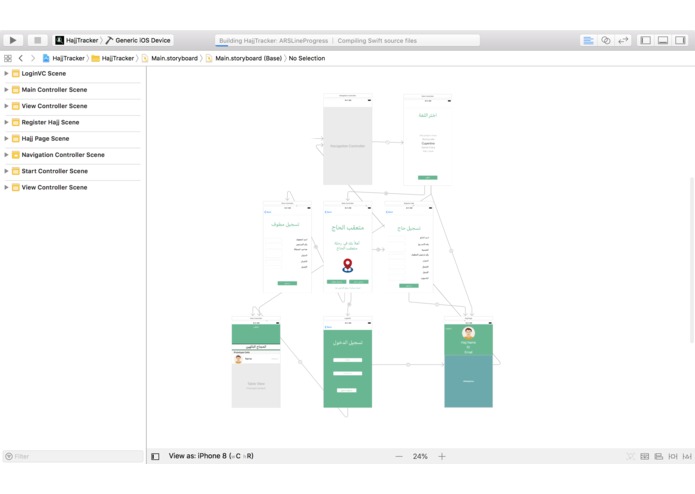This screenshot has height=494, width=695.
Task: Open the related items grid menu
Action: (x=8, y=58)
